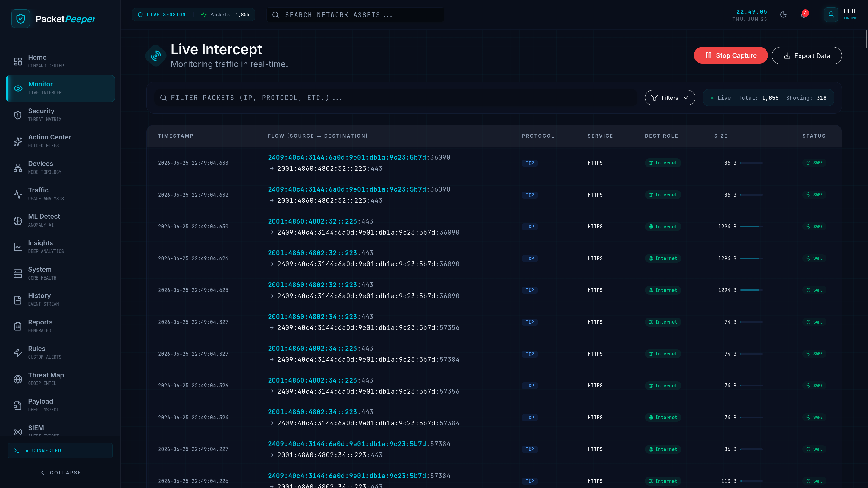This screenshot has height=488, width=868.
Task: Click the HHH online user label
Action: pos(850,14)
